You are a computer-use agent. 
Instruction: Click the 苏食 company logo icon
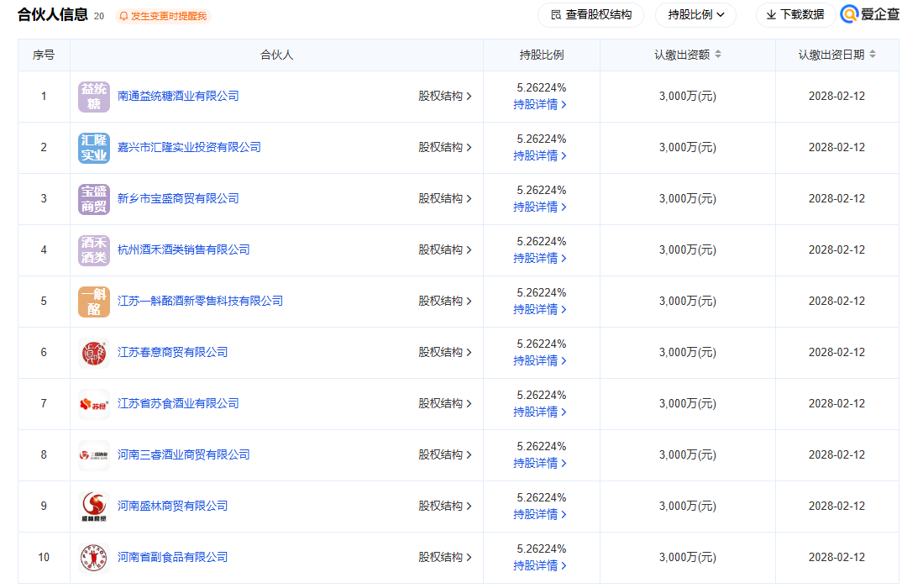(x=94, y=404)
